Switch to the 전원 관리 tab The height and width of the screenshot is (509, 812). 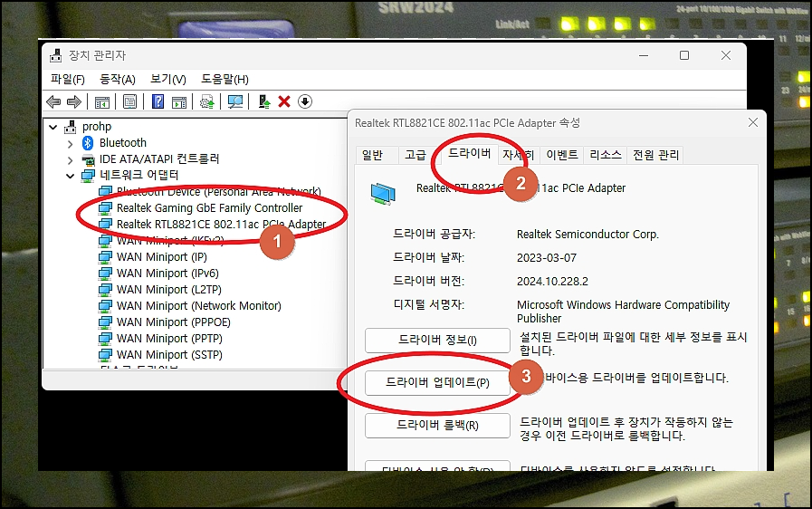pyautogui.click(x=655, y=155)
